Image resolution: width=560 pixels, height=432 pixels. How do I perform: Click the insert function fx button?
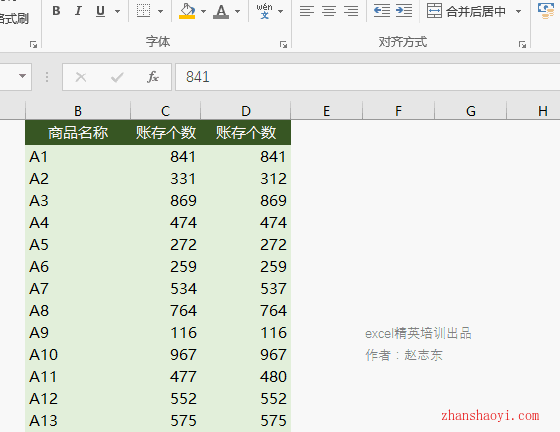(152, 77)
